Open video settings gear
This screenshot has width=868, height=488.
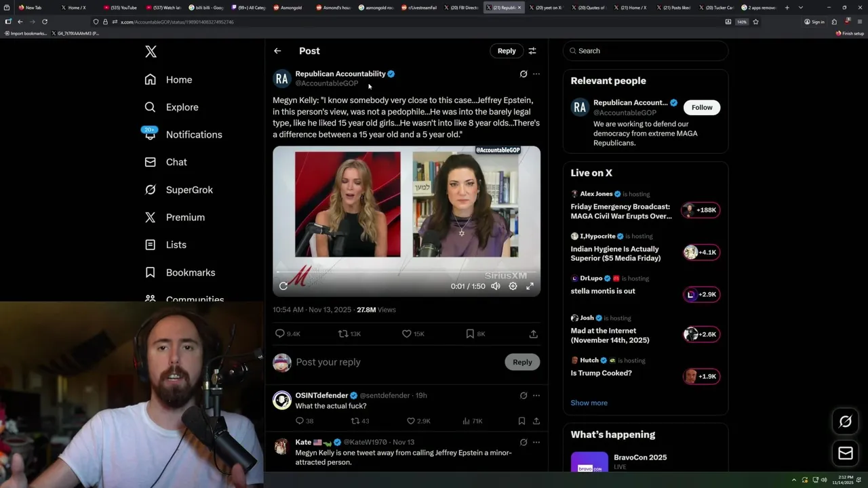[513, 286]
